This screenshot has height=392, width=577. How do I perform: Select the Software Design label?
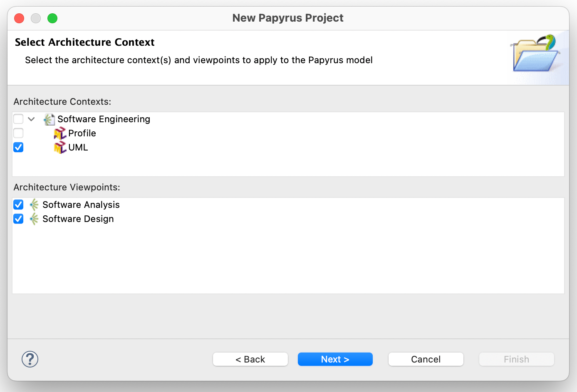(78, 219)
